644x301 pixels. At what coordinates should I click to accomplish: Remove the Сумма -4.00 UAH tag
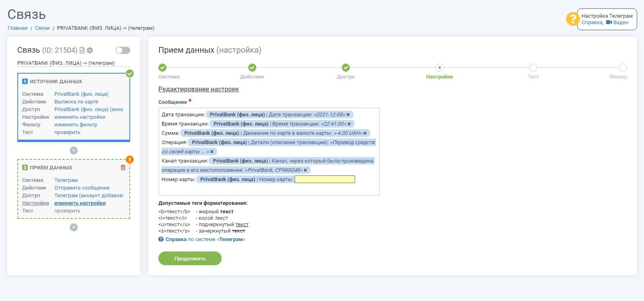pos(365,133)
